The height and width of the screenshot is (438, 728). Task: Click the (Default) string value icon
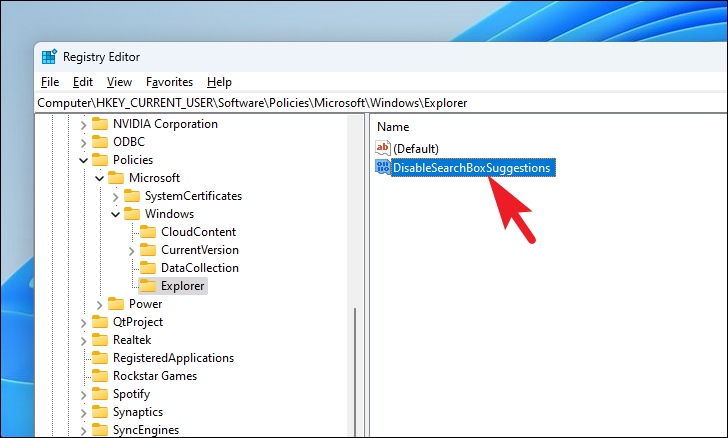[x=383, y=148]
